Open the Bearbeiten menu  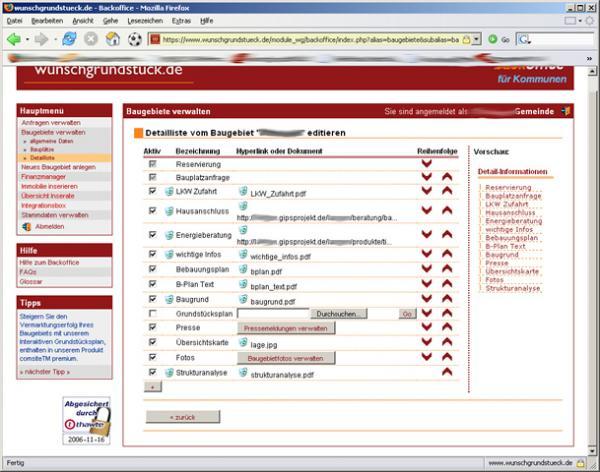pyautogui.click(x=47, y=21)
